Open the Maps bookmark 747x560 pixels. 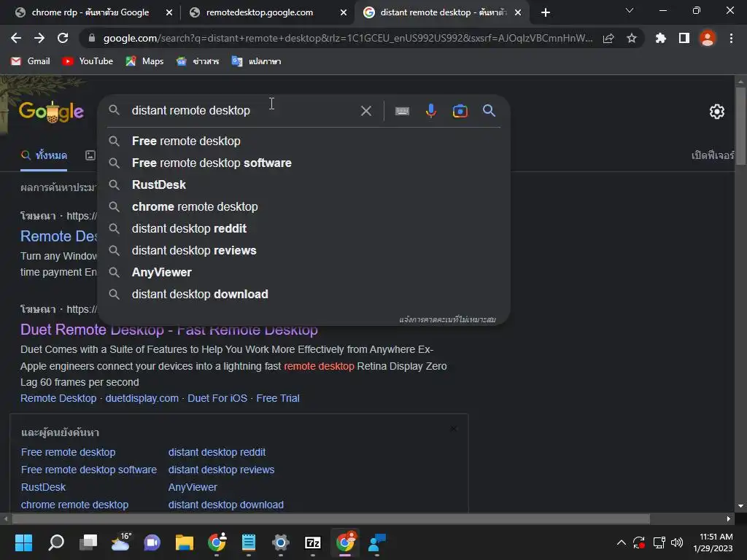(144, 61)
